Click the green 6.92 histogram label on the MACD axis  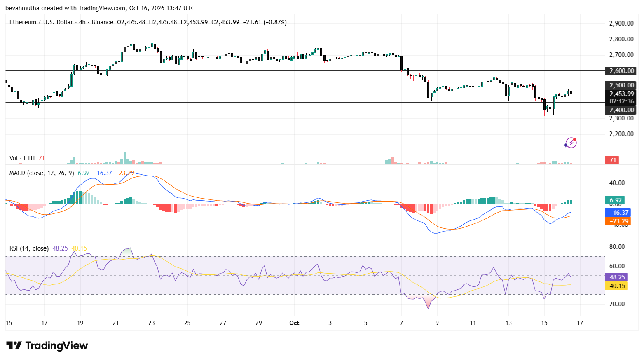click(615, 200)
